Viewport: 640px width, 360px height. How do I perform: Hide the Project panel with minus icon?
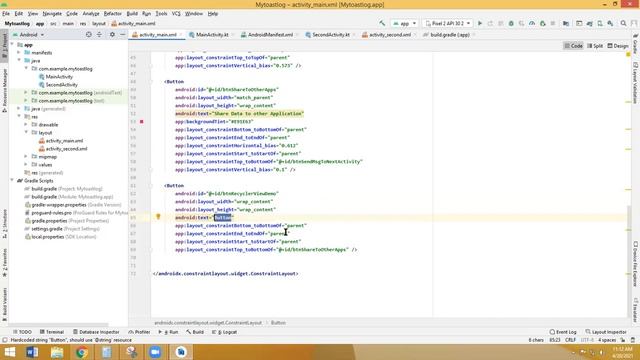(122, 35)
